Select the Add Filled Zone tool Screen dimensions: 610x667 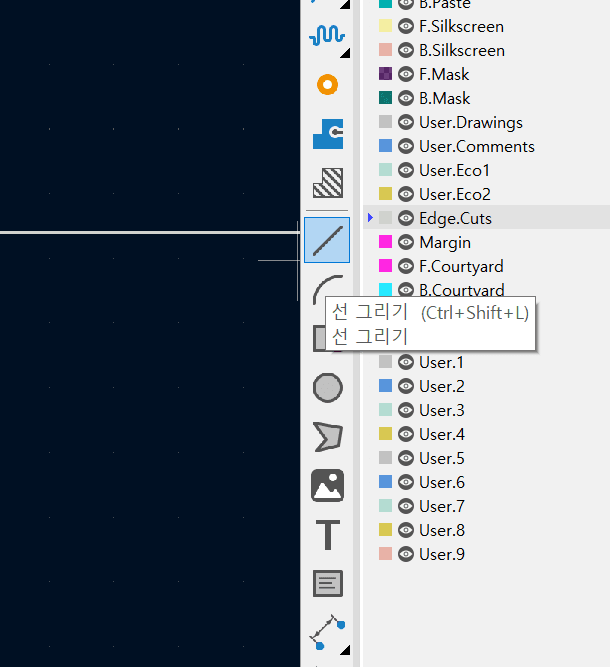[327, 133]
